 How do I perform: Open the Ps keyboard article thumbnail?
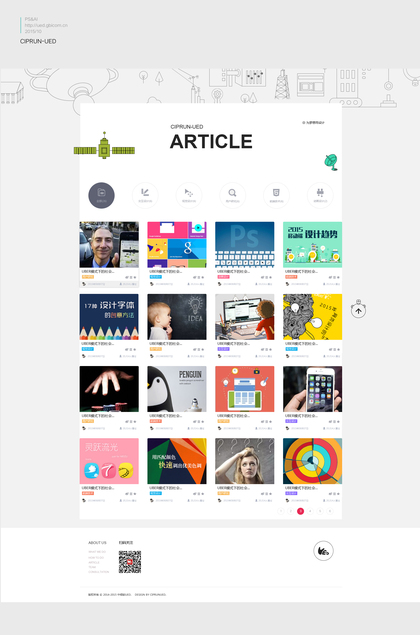[x=245, y=245]
